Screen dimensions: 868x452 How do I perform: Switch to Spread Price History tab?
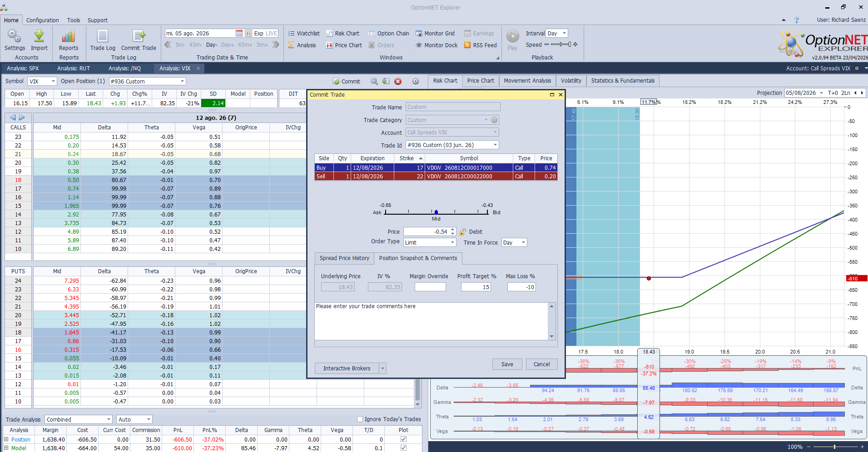pyautogui.click(x=344, y=258)
